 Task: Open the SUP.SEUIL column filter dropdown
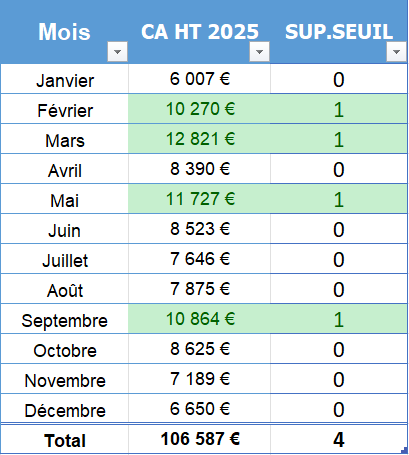point(396,52)
